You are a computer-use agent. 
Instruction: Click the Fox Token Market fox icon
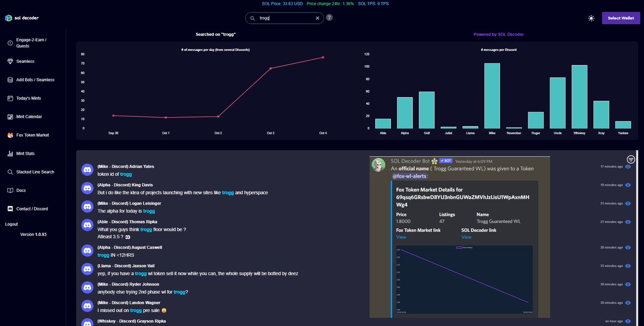click(x=10, y=135)
